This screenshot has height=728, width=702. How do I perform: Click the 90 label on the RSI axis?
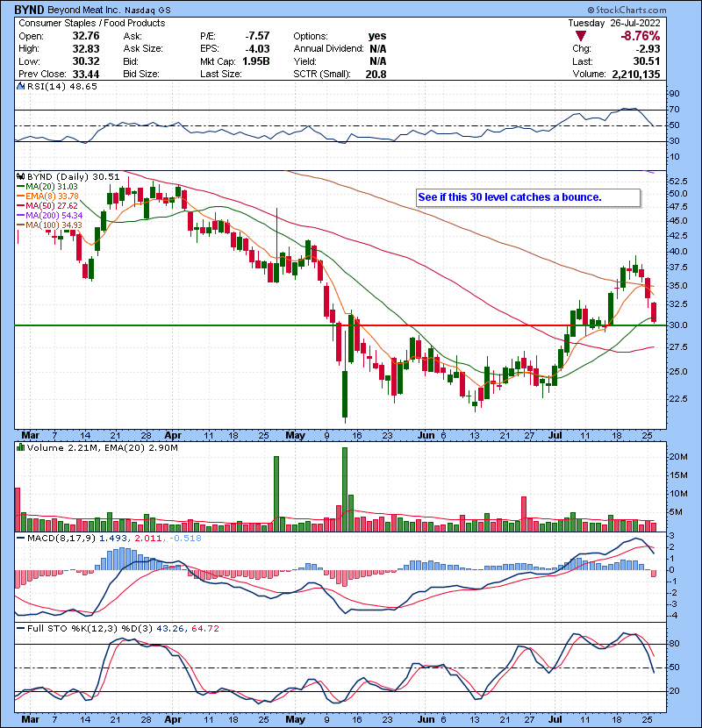[674, 94]
